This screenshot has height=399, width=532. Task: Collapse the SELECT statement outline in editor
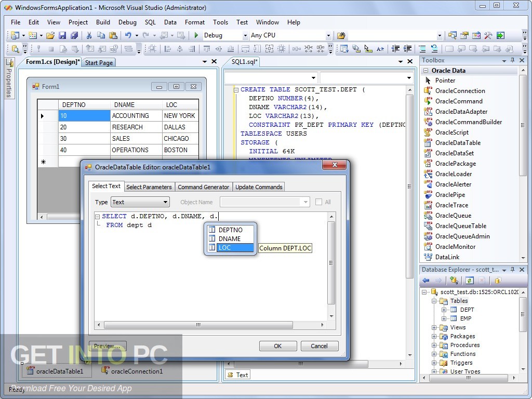pos(97,216)
